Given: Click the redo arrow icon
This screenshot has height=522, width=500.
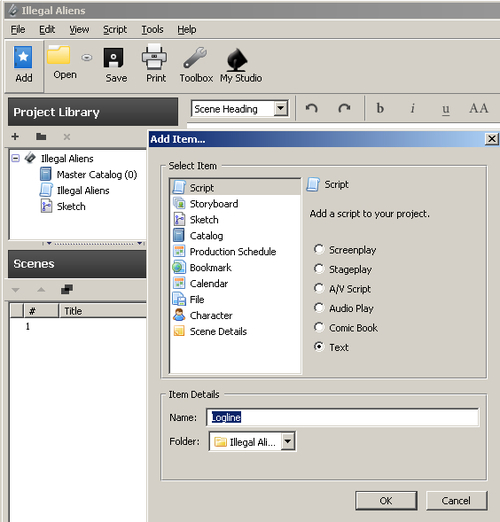Looking at the screenshot, I should point(344,108).
